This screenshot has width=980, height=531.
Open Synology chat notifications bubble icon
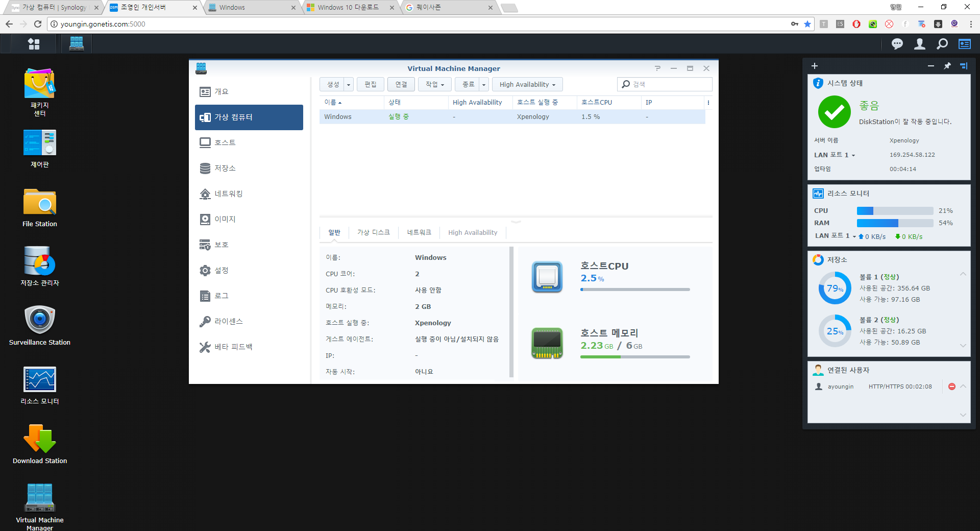pyautogui.click(x=897, y=44)
